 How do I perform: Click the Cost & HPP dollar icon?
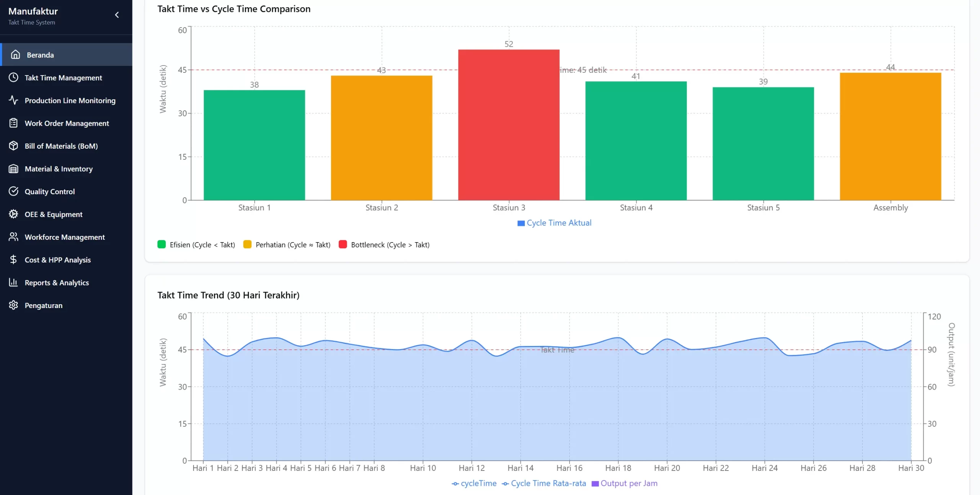pyautogui.click(x=13, y=260)
